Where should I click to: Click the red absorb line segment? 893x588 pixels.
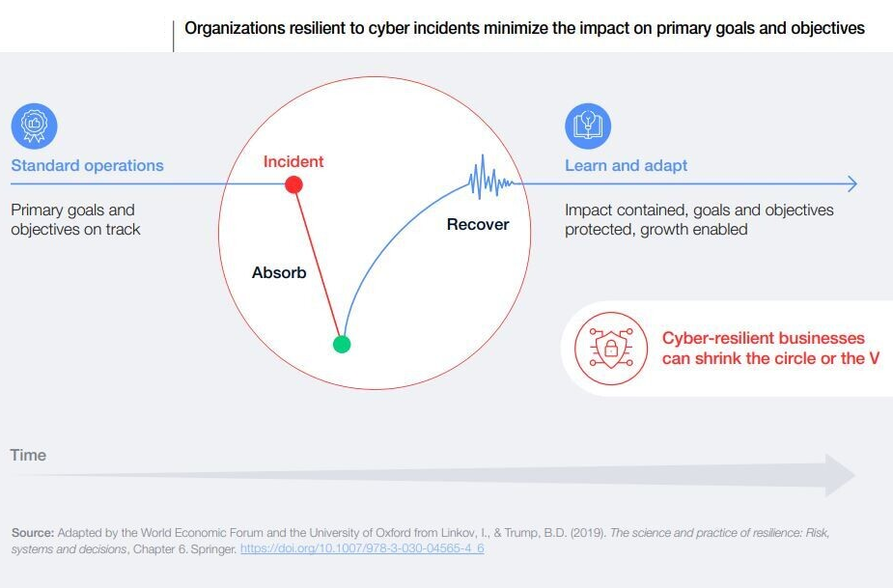pyautogui.click(x=318, y=265)
